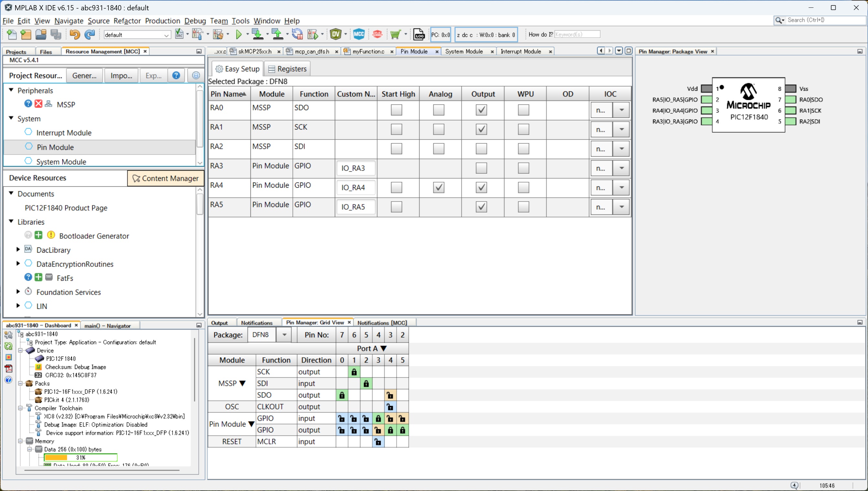Click the New Project toolbar icon
The height and width of the screenshot is (491, 868).
coord(26,34)
